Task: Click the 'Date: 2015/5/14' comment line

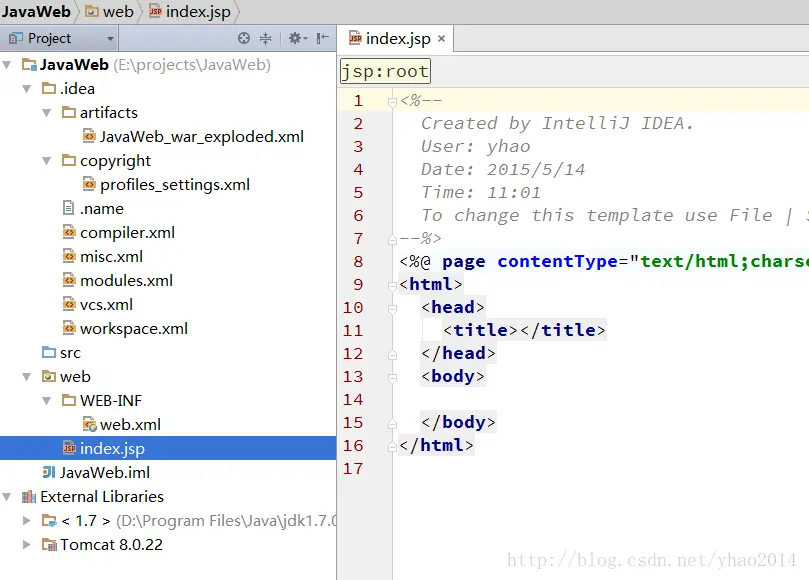Action: [x=503, y=170]
